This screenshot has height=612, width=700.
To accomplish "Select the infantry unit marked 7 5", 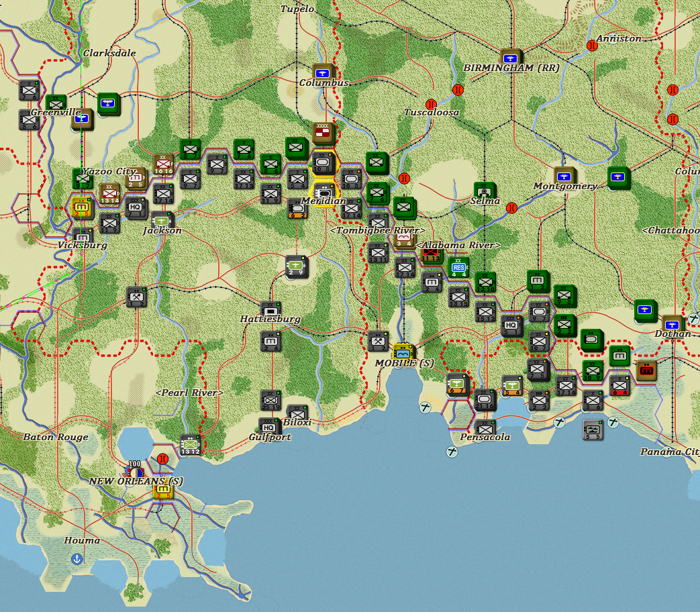I will click(537, 370).
